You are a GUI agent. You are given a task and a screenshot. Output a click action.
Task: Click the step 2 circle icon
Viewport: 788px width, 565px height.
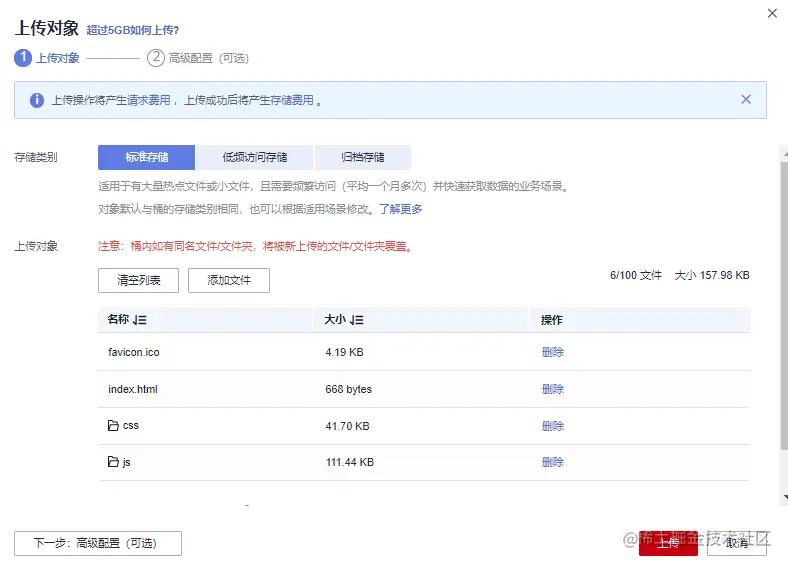point(156,58)
